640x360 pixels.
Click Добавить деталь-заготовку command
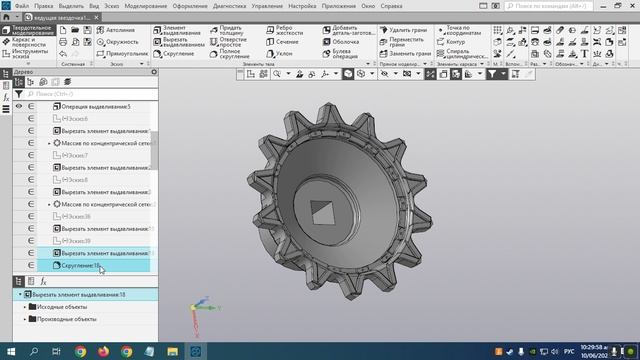pos(348,30)
